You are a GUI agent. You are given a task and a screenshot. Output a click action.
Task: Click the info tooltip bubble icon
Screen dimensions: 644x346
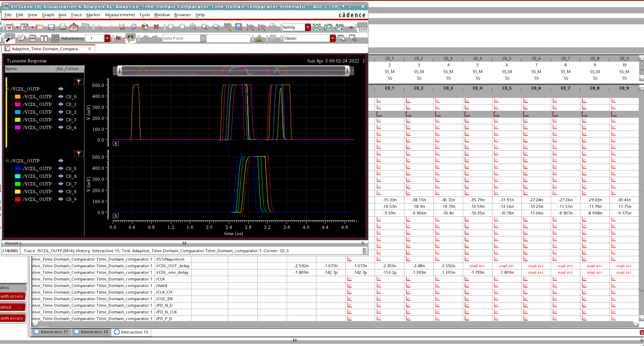[131, 38]
